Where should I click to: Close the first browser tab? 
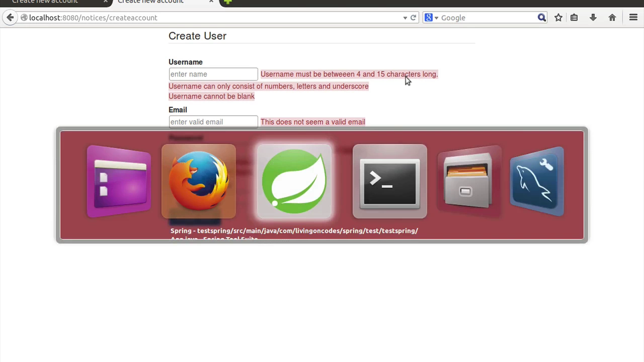106,2
